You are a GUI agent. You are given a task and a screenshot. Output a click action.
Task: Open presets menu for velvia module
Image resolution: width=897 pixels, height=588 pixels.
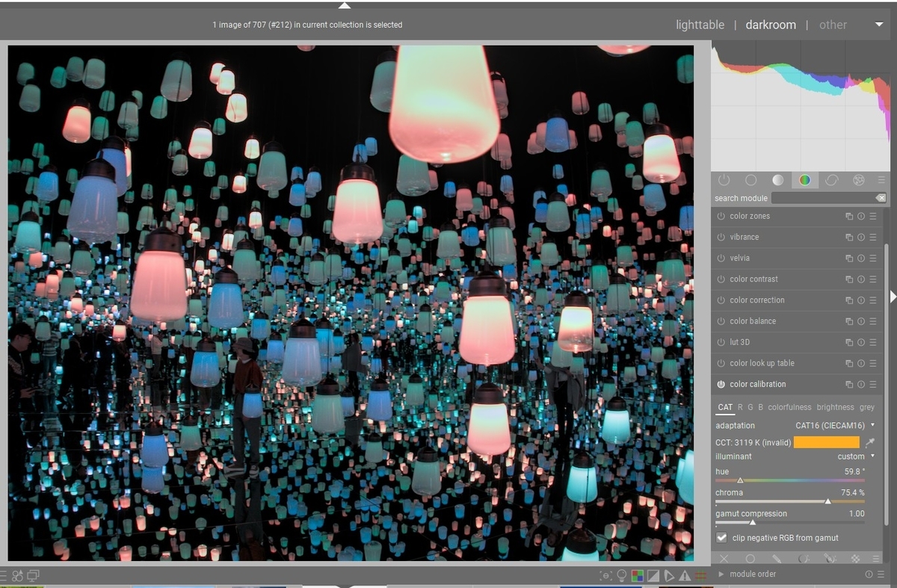point(872,258)
